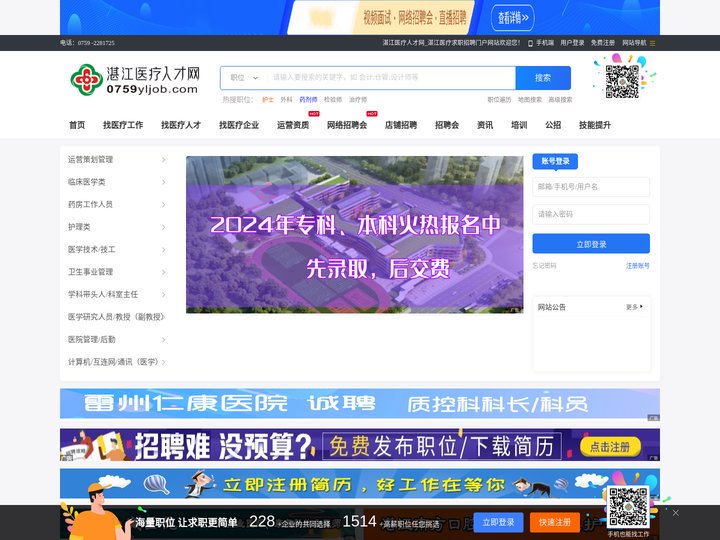Expand the 学科带头人/科室主任 category arrow

pyautogui.click(x=163, y=295)
